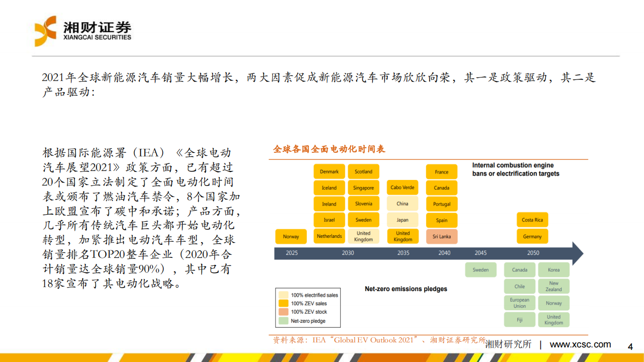Click the Singapore box
Image resolution: width=644 pixels, height=362 pixels.
(363, 188)
